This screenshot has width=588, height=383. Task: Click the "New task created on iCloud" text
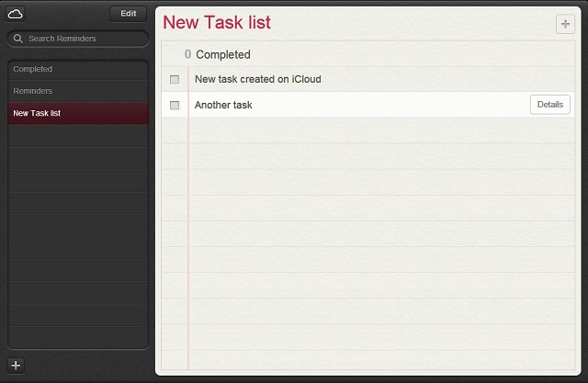point(257,80)
